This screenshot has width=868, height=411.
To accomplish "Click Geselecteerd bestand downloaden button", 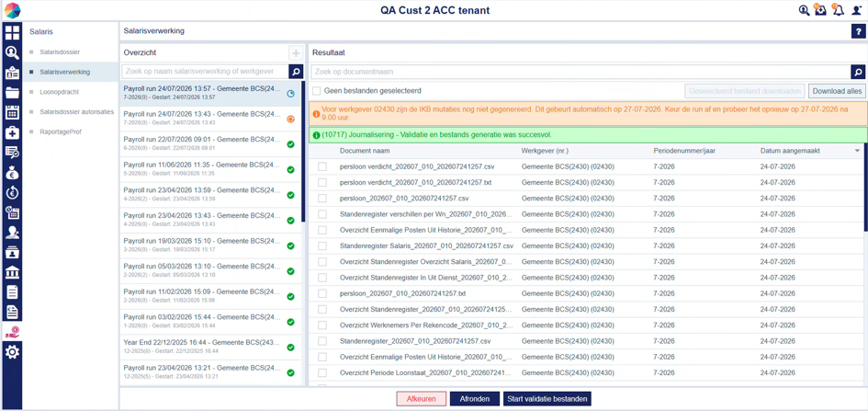I will tap(745, 91).
